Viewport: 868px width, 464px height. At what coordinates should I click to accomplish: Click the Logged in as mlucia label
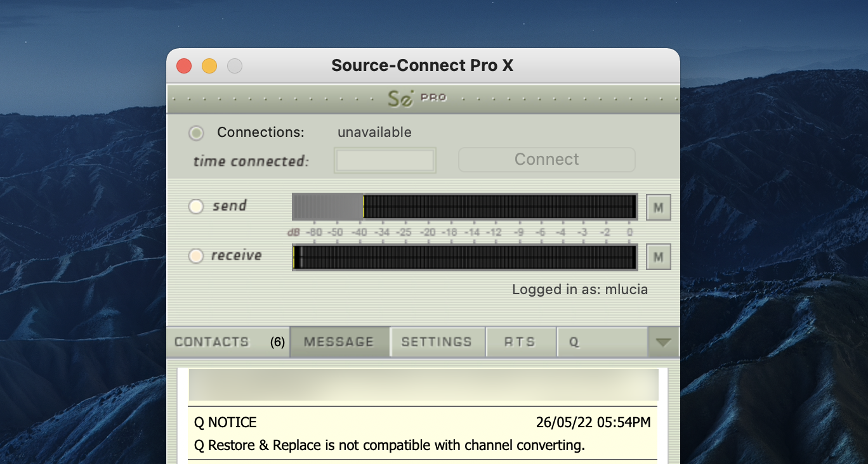click(x=579, y=290)
